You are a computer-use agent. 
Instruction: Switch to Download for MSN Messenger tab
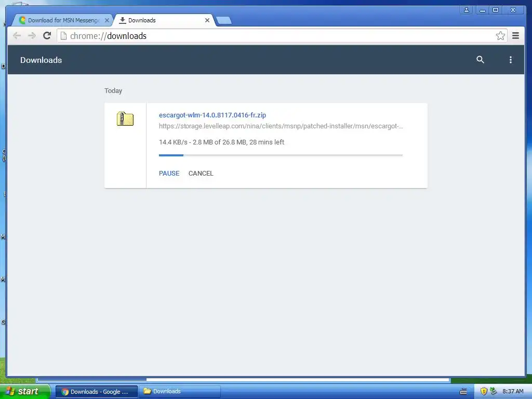pos(63,20)
